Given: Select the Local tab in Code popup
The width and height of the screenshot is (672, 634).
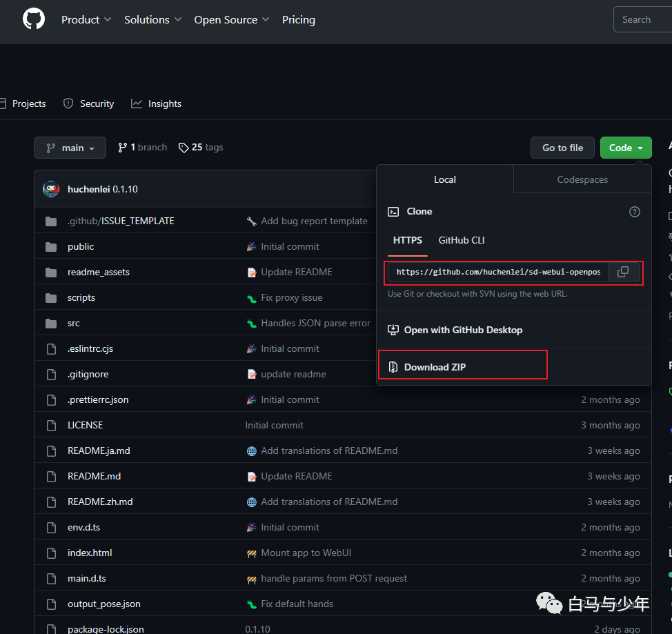Looking at the screenshot, I should [445, 179].
